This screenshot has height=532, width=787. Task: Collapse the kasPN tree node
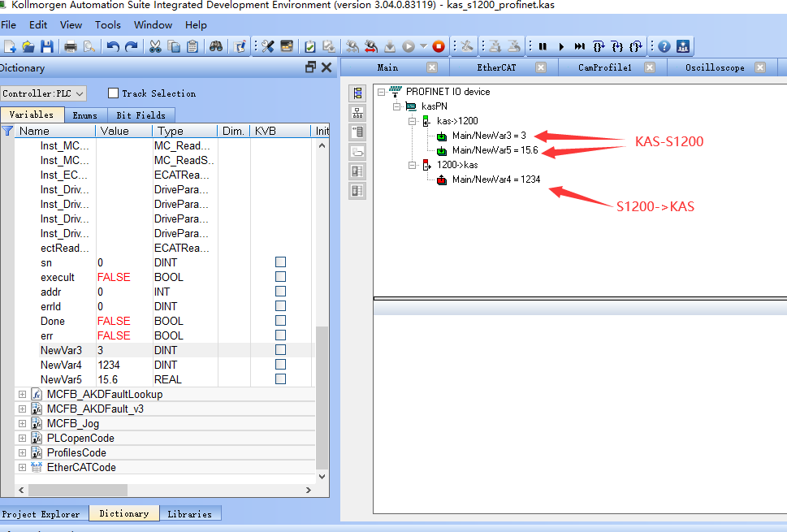(396, 106)
